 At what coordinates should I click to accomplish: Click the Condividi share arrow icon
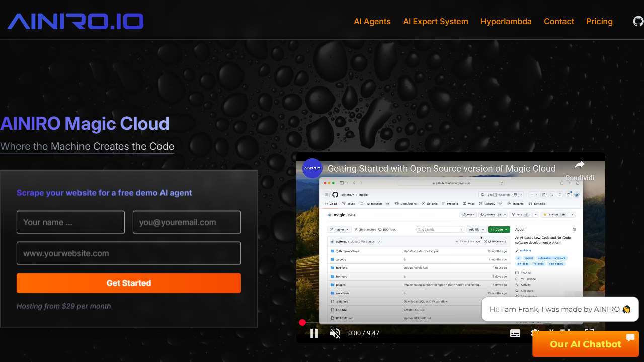coord(579,165)
